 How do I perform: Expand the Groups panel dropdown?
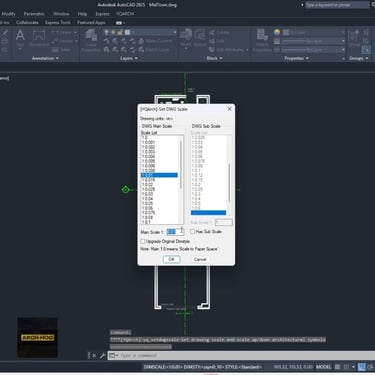(x=358, y=58)
